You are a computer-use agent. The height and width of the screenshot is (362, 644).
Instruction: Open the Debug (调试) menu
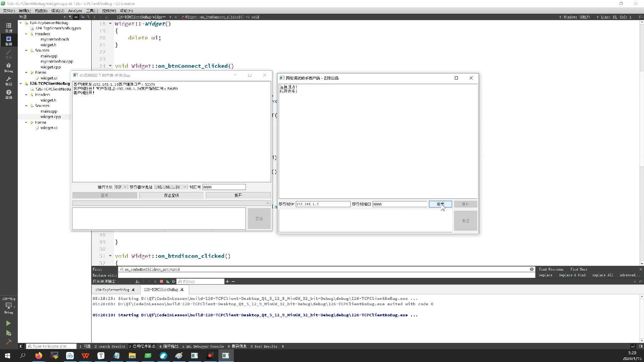tap(57, 11)
